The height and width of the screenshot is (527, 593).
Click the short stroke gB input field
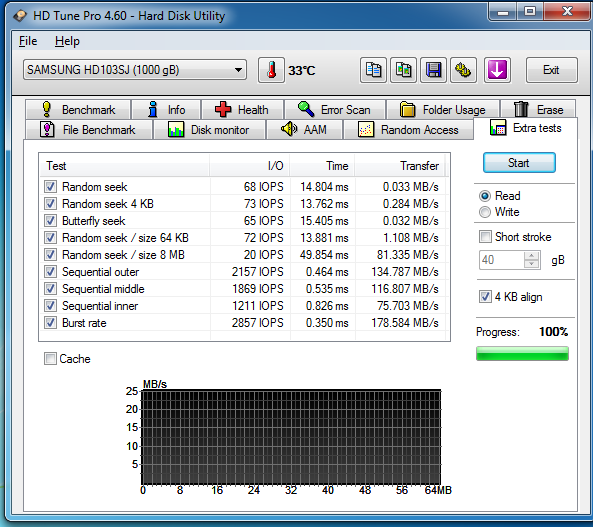501,260
